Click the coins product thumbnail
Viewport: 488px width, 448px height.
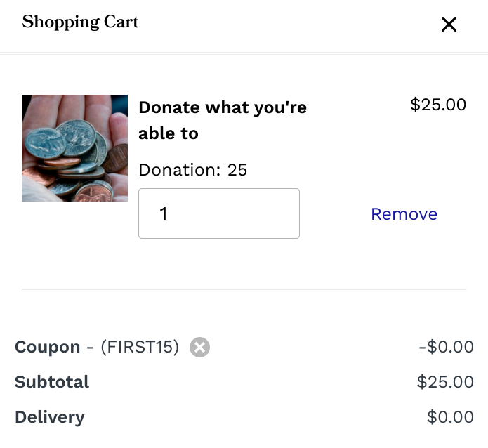(x=74, y=148)
